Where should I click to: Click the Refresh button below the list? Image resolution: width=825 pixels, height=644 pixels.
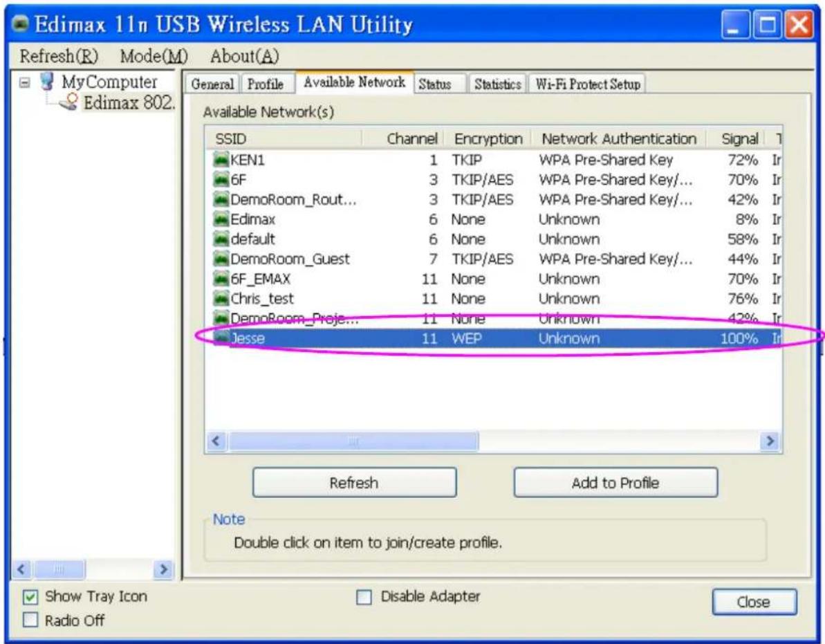pos(354,482)
